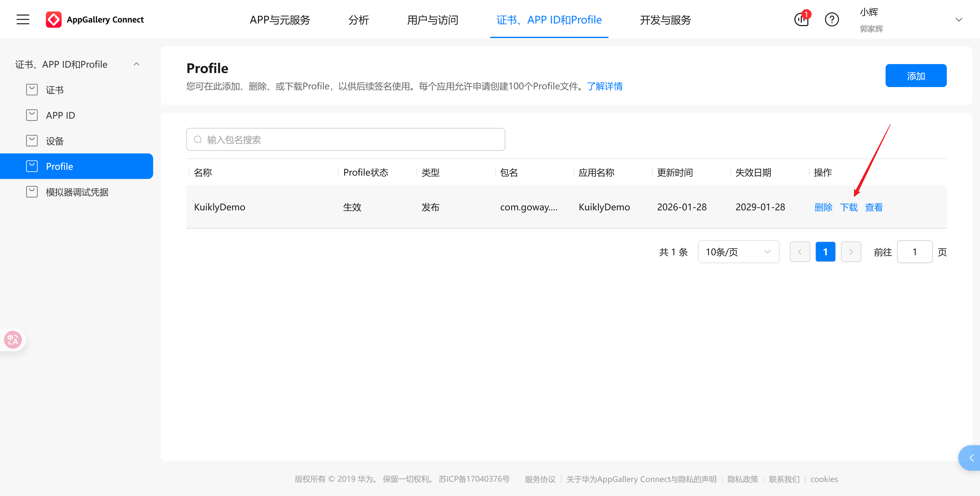Open the help question-mark icon
The width and height of the screenshot is (980, 496).
(832, 19)
